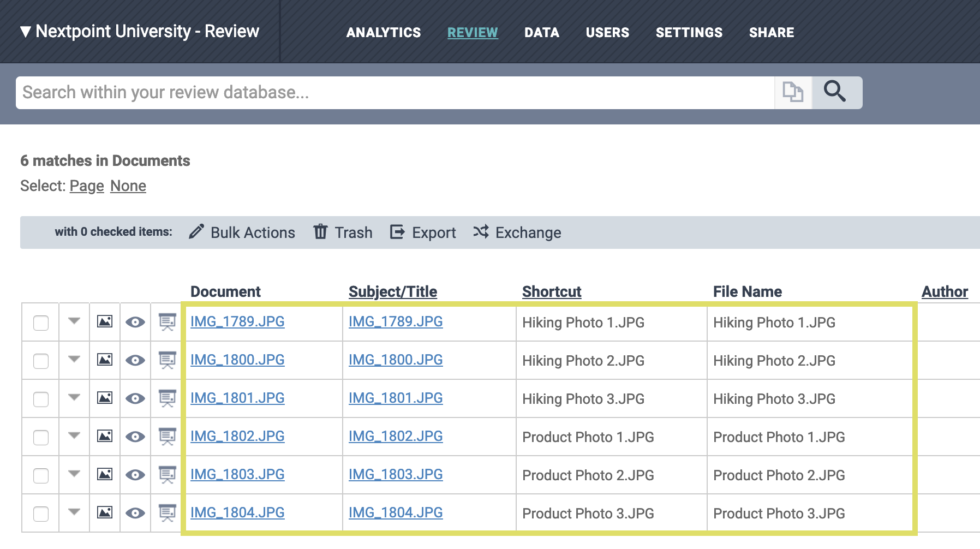Open IMG_1804.JPG link in Subject/Title column
The height and width of the screenshot is (549, 980).
(396, 513)
